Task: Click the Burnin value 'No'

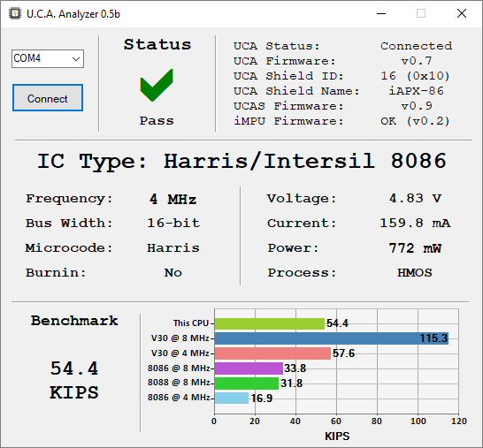Action: point(173,273)
